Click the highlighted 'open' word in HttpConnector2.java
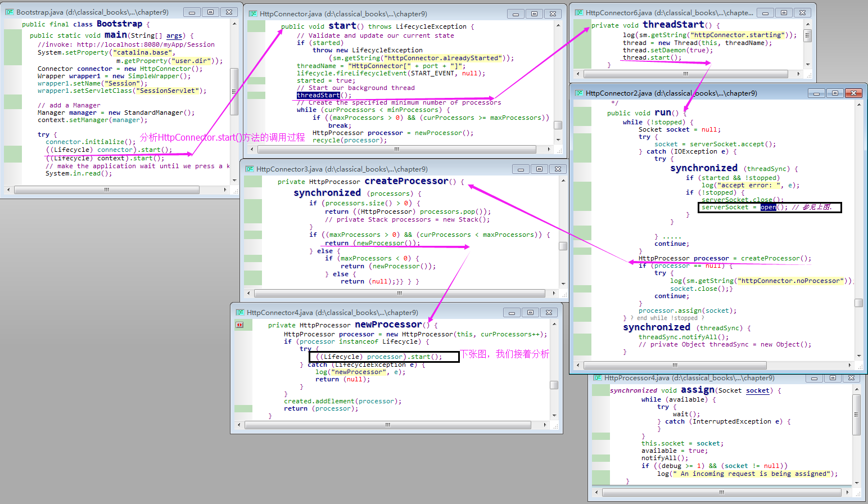Viewport: 868px width, 504px height. [768, 207]
